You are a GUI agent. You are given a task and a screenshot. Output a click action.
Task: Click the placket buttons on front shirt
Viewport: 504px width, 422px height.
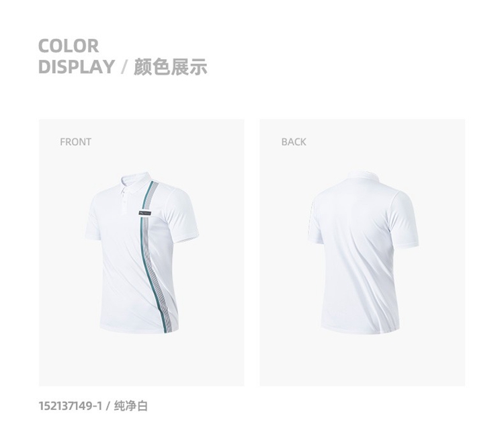[124, 201]
